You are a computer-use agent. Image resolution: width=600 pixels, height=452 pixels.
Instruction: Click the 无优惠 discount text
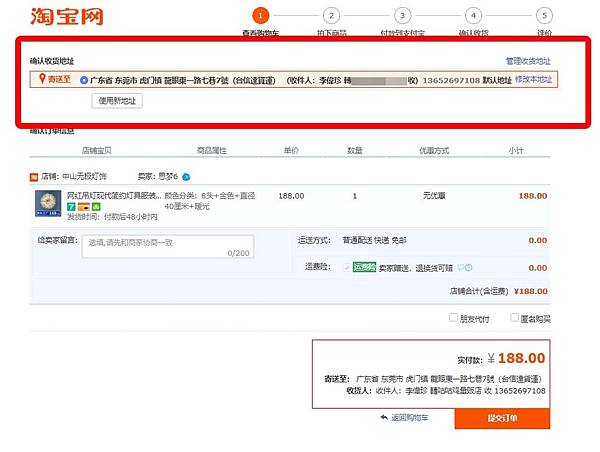pos(434,196)
